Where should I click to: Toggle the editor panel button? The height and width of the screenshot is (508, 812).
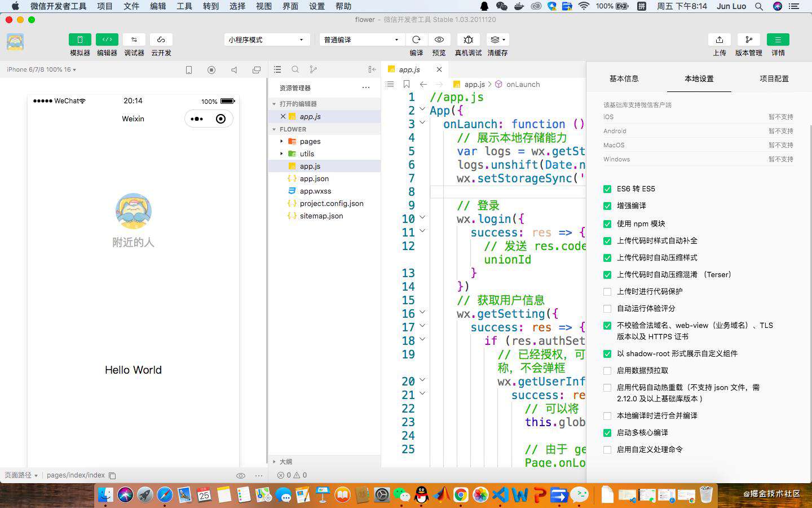107,40
